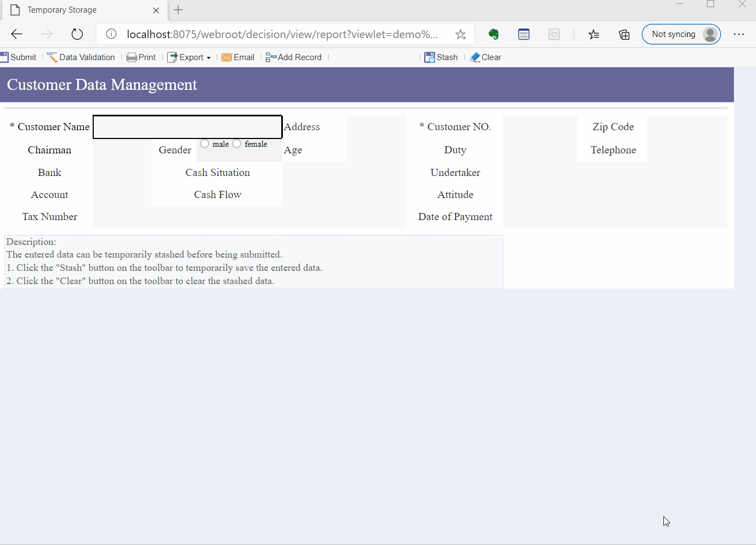
Task: Click the Chairman input cell
Action: tap(122, 150)
